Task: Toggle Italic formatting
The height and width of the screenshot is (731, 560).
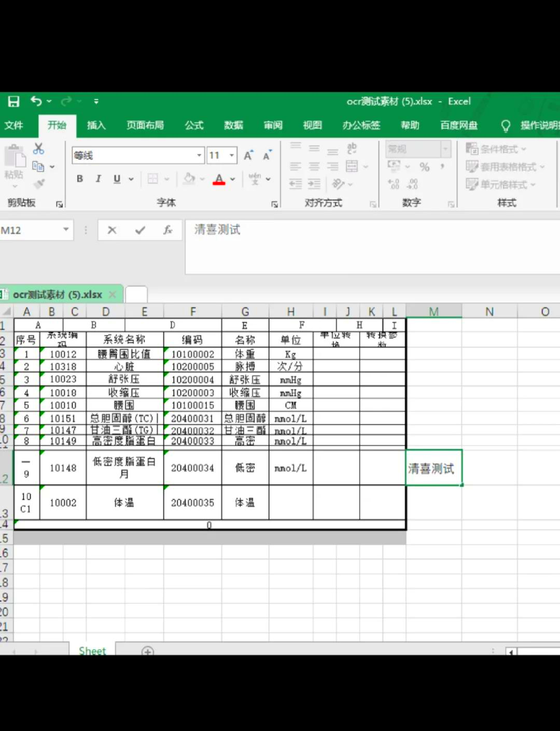Action: tap(98, 179)
